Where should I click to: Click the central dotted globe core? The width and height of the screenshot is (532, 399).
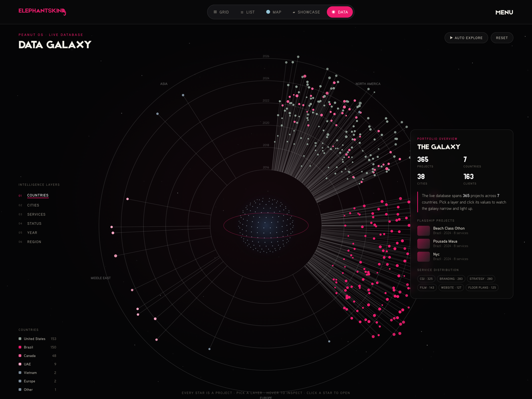tap(266, 225)
